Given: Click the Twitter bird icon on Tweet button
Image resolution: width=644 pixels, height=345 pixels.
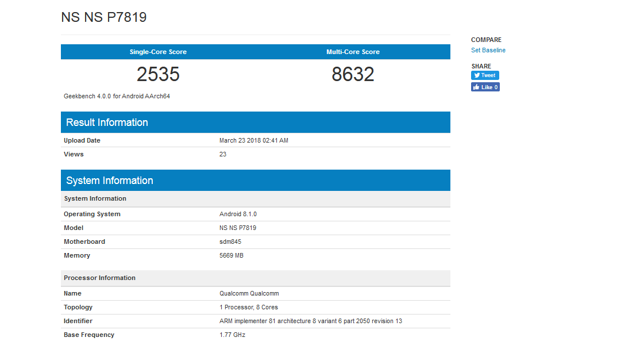Looking at the screenshot, I should tap(477, 75).
